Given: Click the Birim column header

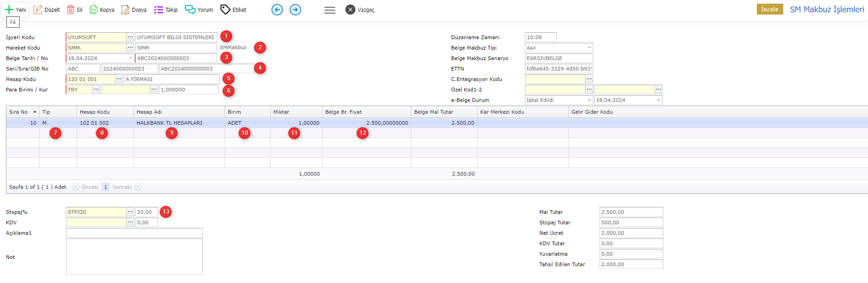Looking at the screenshot, I should click(x=247, y=112).
